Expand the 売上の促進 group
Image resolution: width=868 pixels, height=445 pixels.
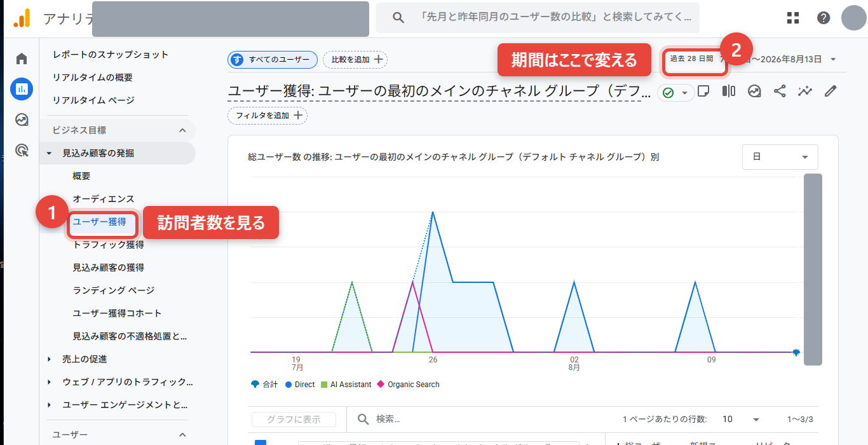click(50, 359)
